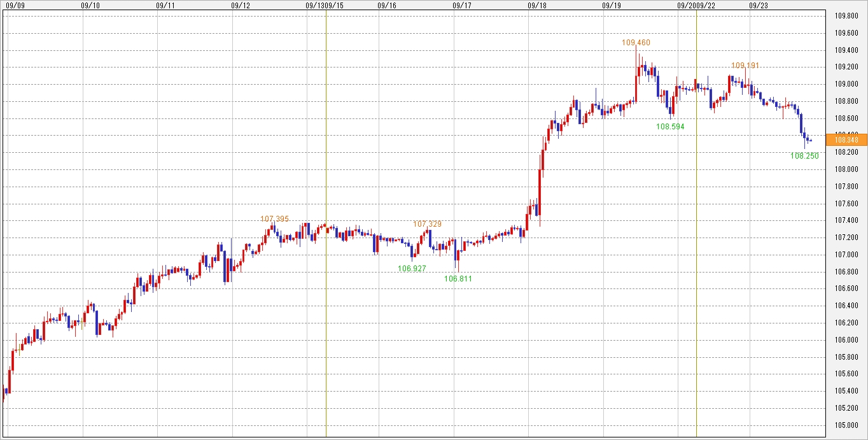Click the 09/12 date label
Viewport: 868px width, 440px height.
241,5
